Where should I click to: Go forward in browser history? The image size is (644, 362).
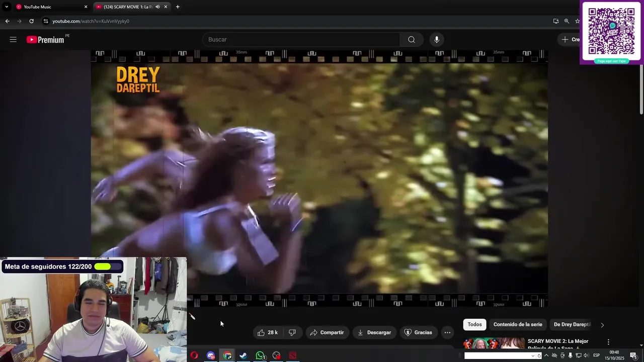coord(19,21)
